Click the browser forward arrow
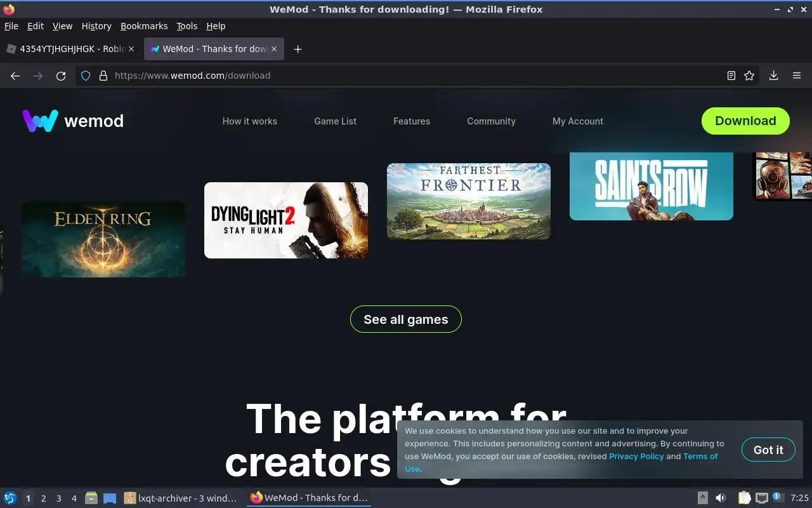Viewport: 812px width, 508px height. (x=38, y=76)
